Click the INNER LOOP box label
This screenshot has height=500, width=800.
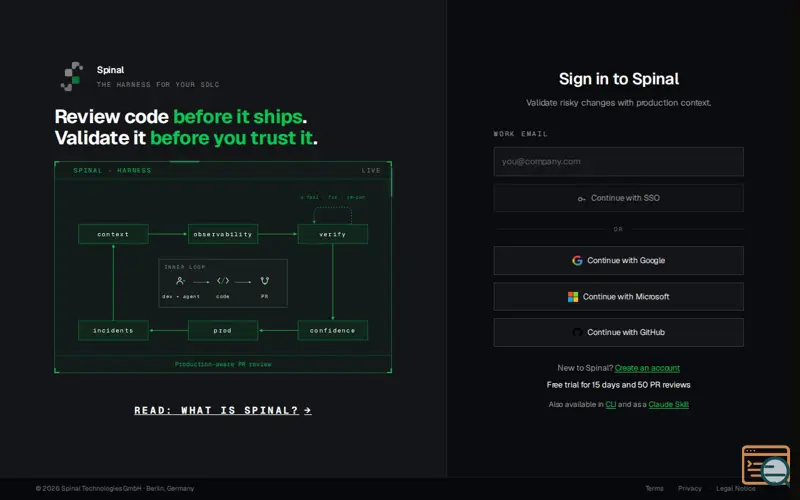click(x=185, y=267)
